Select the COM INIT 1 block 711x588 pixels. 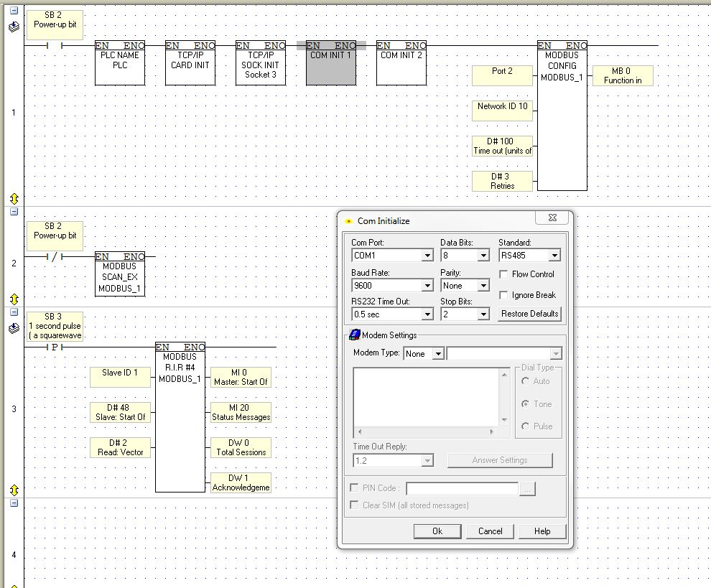pyautogui.click(x=331, y=63)
